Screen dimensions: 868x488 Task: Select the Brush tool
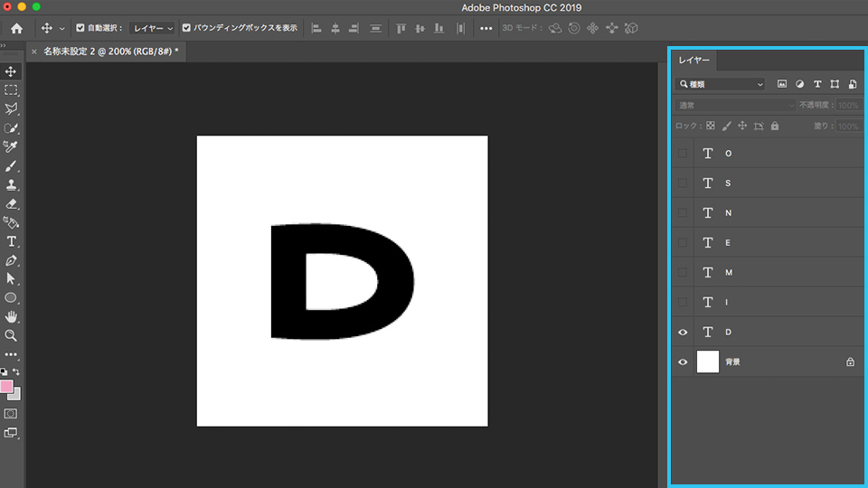pyautogui.click(x=11, y=166)
